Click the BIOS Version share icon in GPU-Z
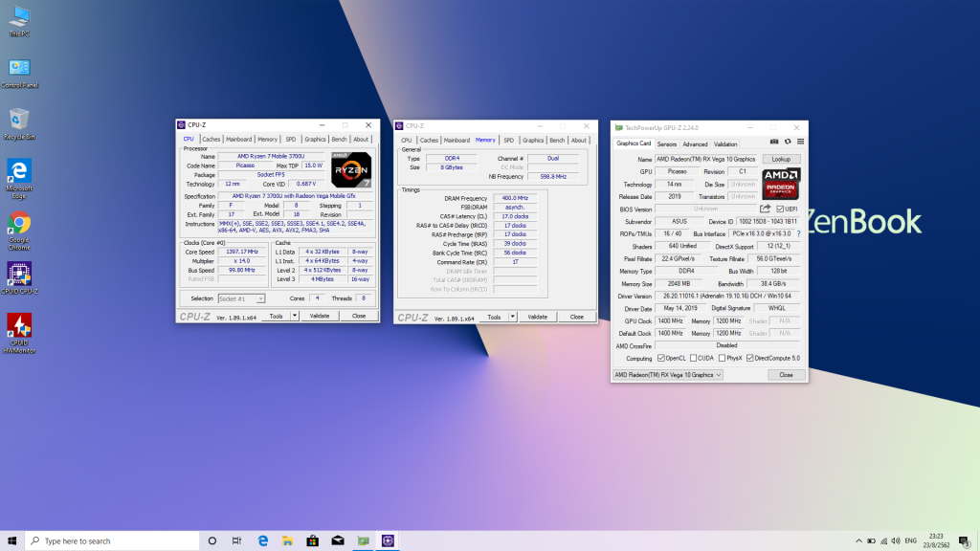Screen dimensions: 980x551 point(765,209)
